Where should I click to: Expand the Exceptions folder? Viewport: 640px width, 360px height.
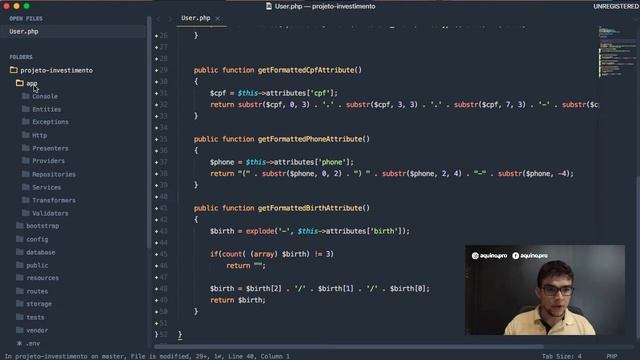[x=50, y=122]
